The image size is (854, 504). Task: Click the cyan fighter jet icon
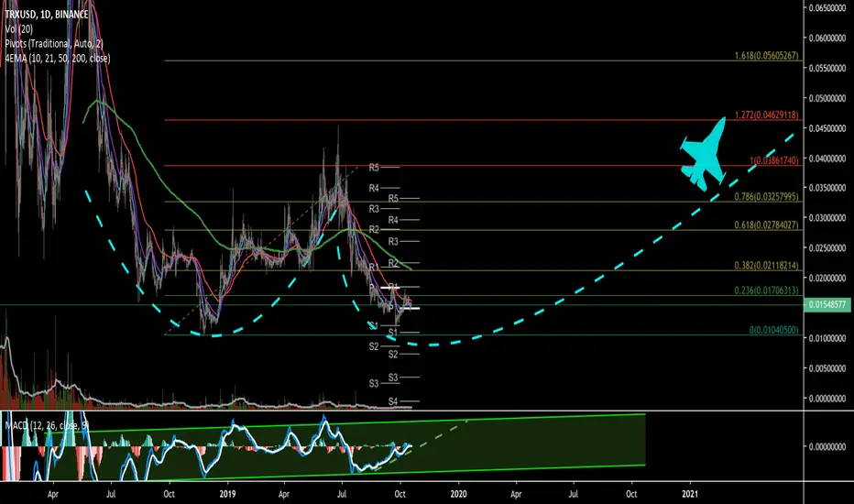pyautogui.click(x=704, y=155)
